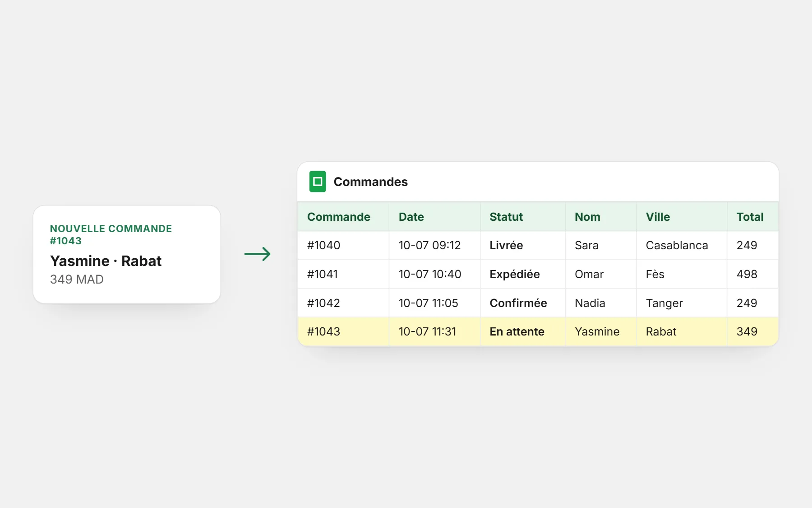
Task: Select the Statut column header
Action: [x=523, y=217]
